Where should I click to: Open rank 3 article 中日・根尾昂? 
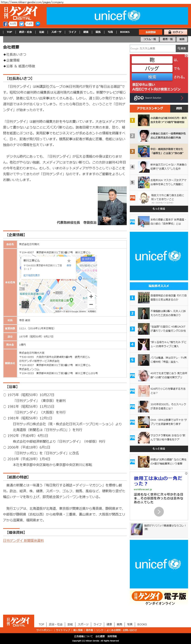click(167, 151)
